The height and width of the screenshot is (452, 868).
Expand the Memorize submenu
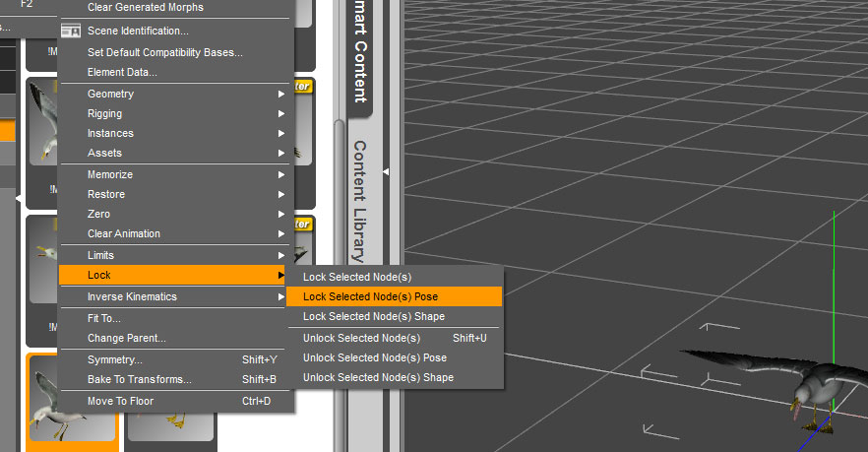pos(174,174)
